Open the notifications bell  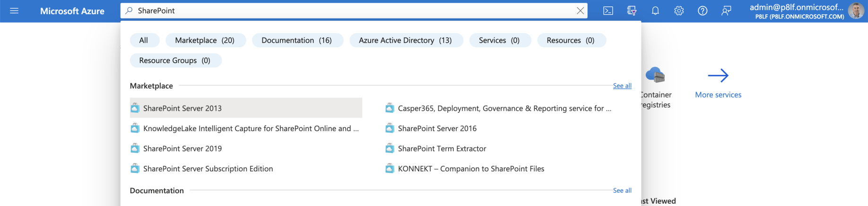(x=655, y=11)
